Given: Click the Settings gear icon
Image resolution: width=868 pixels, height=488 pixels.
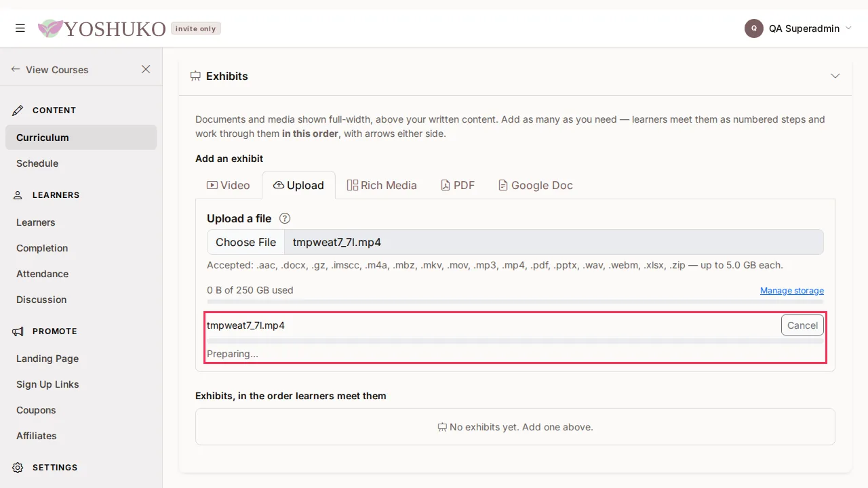Looking at the screenshot, I should (x=18, y=468).
